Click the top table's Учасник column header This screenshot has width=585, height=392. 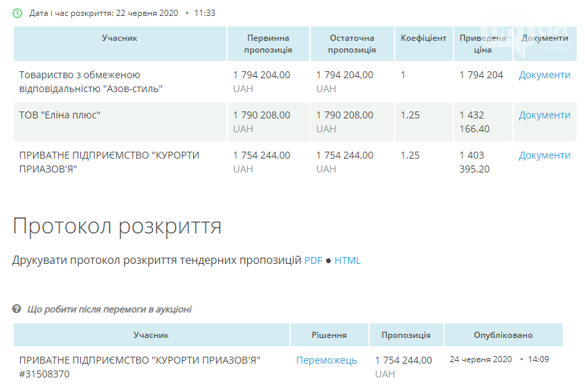(x=120, y=44)
